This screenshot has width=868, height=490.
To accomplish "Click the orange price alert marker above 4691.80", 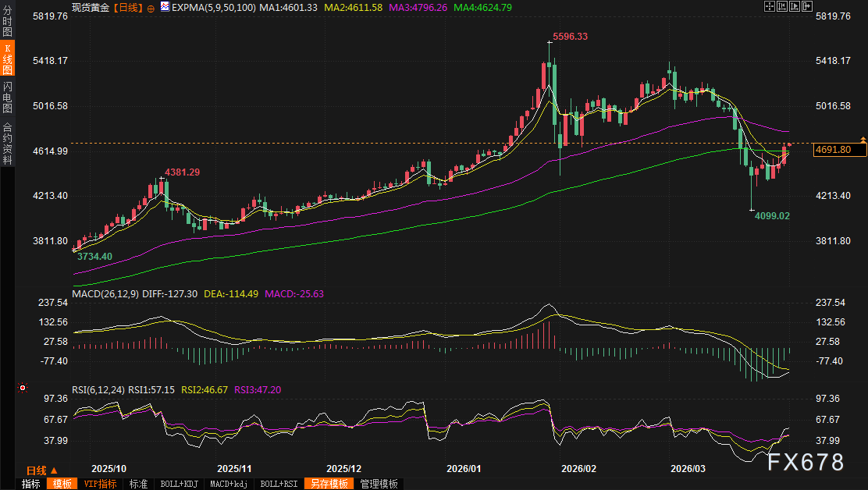I will [863, 139].
